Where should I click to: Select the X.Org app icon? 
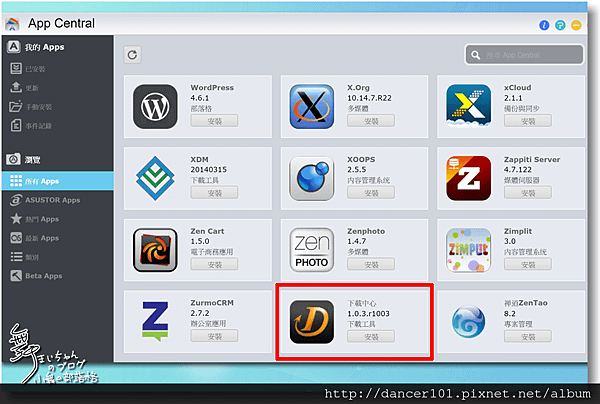pyautogui.click(x=311, y=107)
